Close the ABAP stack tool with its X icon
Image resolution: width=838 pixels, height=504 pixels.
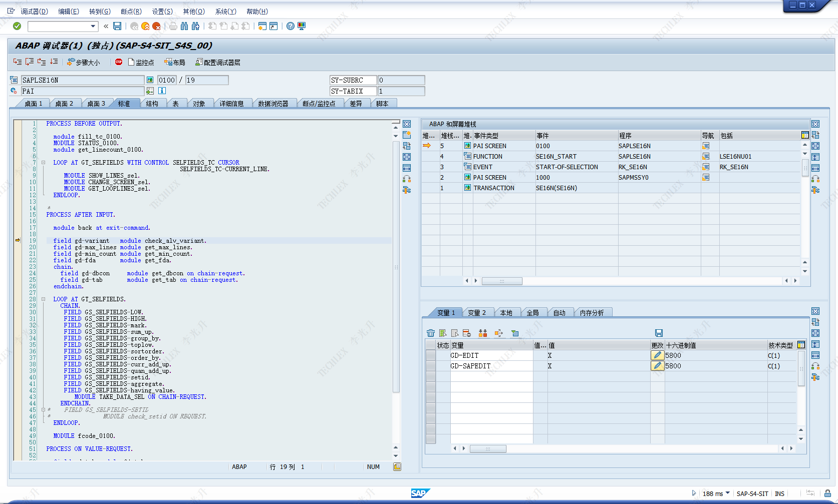point(815,124)
